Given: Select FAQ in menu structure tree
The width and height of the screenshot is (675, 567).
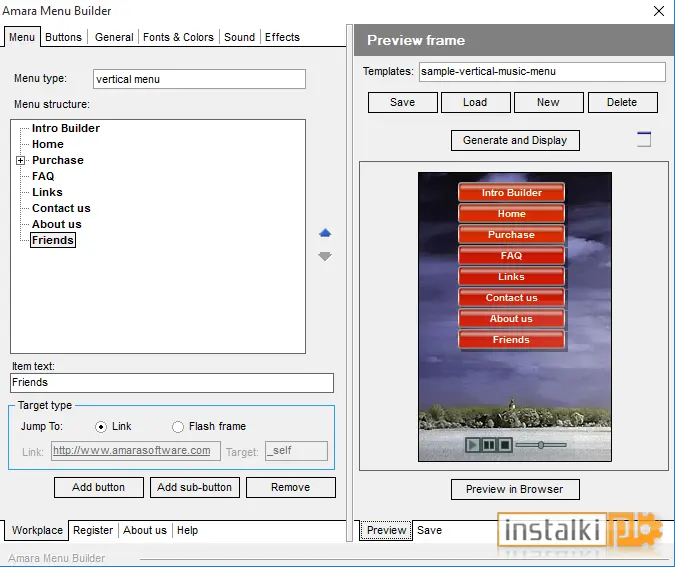Looking at the screenshot, I should [x=43, y=176].
